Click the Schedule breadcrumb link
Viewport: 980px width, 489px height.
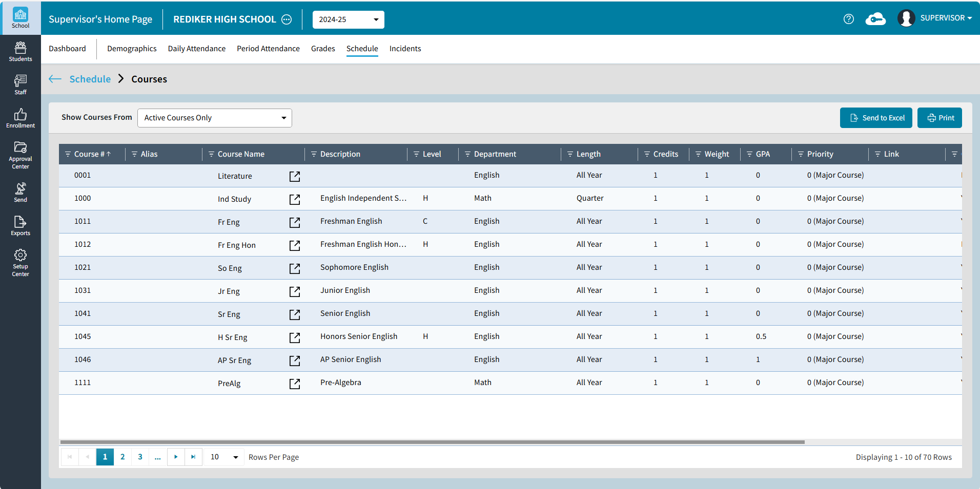(x=90, y=79)
